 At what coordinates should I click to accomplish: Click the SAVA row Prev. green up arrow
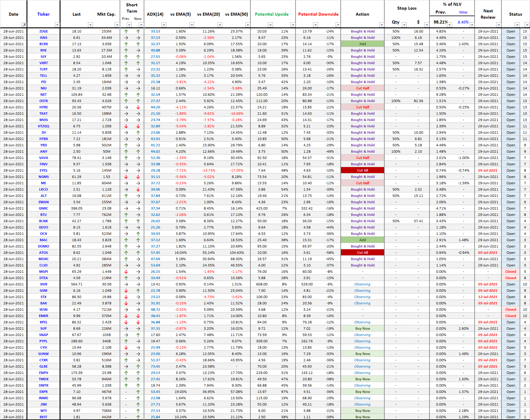point(126,158)
